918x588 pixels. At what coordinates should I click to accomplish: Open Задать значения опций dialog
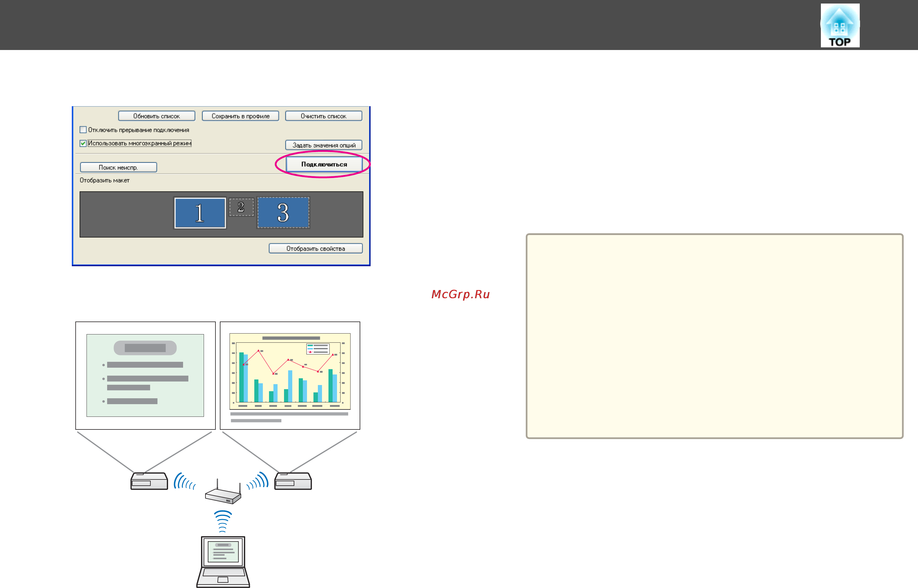pos(323,145)
